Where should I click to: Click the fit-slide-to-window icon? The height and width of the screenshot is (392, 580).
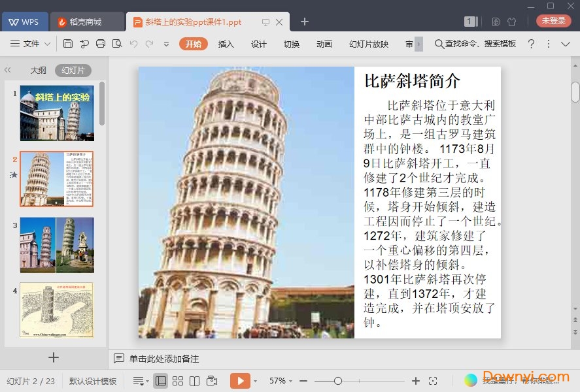point(433,381)
